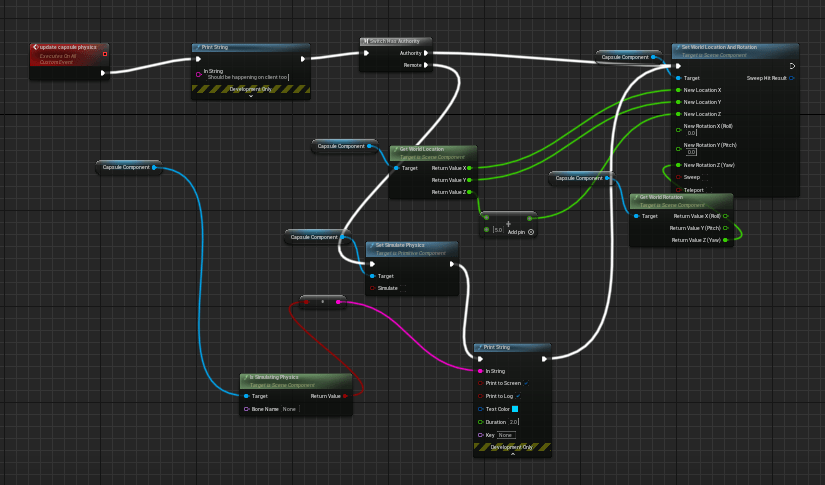The width and height of the screenshot is (825, 485).
Task: Click the Duration value field
Action: tap(514, 422)
